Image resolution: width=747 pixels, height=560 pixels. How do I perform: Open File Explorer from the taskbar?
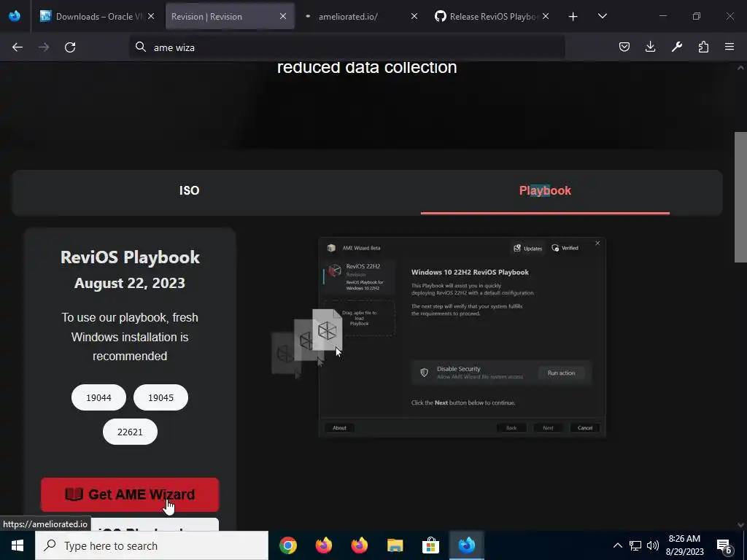tap(395, 545)
